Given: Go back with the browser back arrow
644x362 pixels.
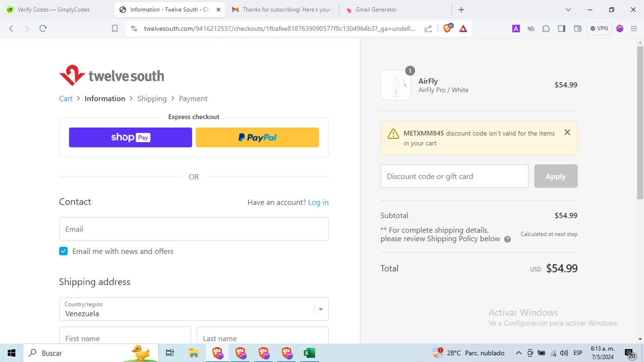Looking at the screenshot, I should coord(12,28).
